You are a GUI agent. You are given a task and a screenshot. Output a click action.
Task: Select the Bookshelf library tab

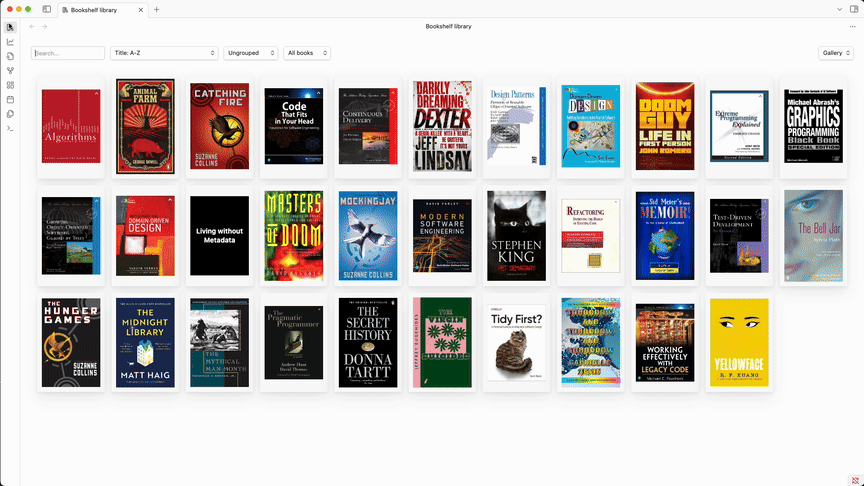pos(102,10)
